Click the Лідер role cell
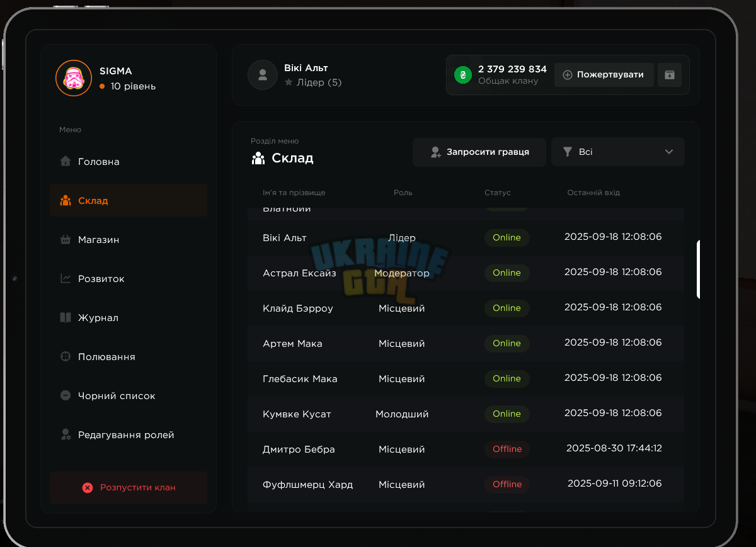This screenshot has height=547, width=756. click(402, 238)
